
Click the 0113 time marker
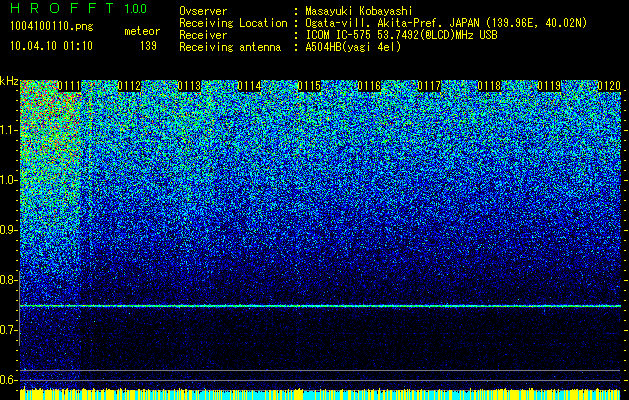coord(189,86)
